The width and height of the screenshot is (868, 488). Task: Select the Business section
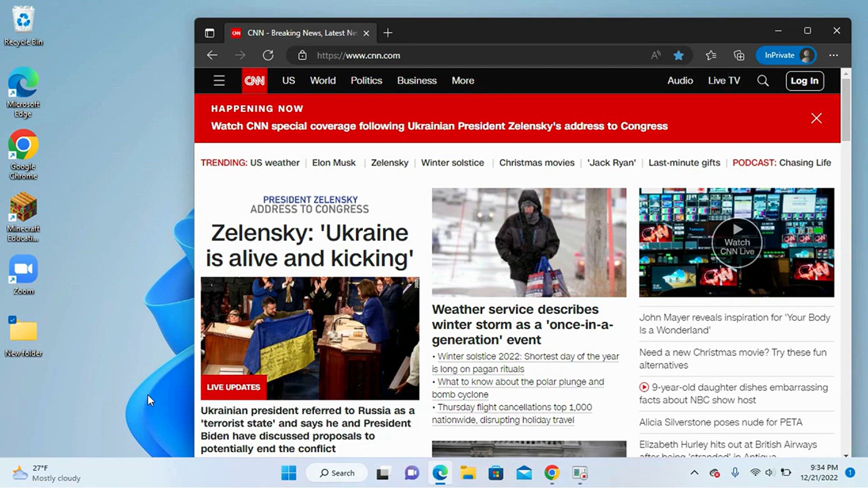coord(417,80)
